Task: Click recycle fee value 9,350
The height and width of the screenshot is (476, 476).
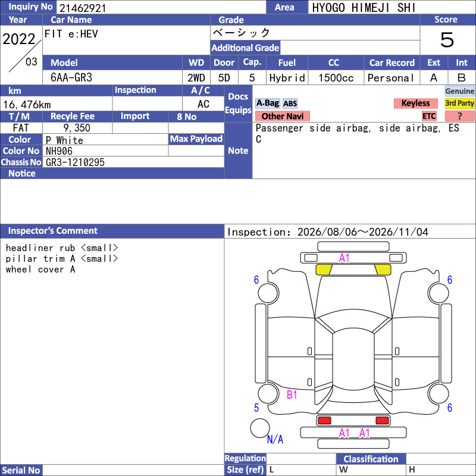Action: [x=77, y=128]
